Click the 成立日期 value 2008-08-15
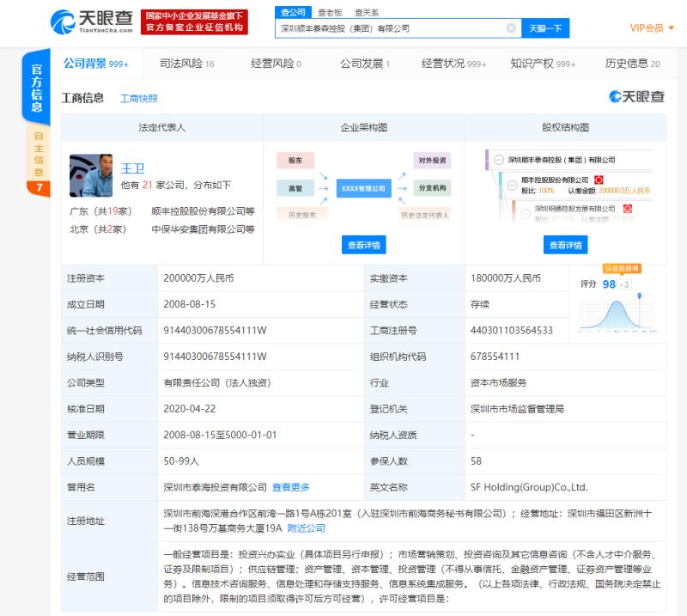 [x=189, y=304]
